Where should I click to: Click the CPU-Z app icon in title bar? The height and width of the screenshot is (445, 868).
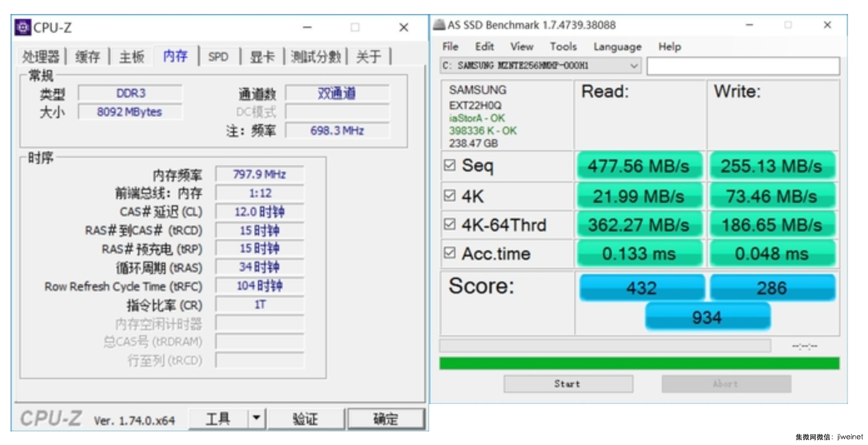pos(22,27)
